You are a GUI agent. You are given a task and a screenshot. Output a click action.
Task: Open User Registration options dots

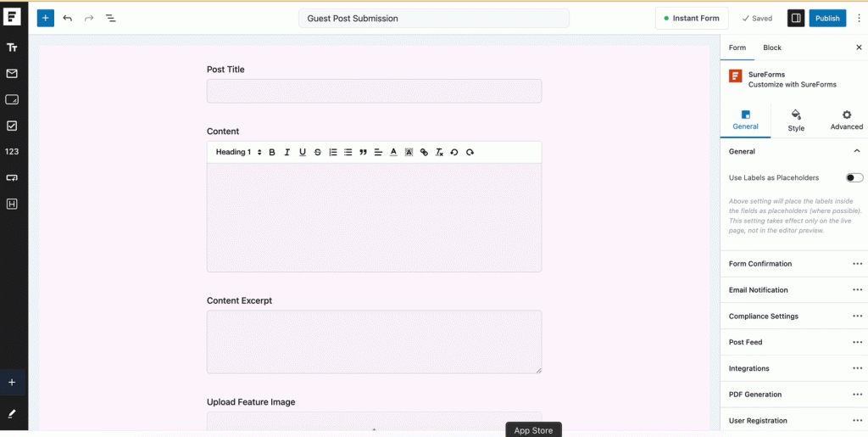(858, 420)
